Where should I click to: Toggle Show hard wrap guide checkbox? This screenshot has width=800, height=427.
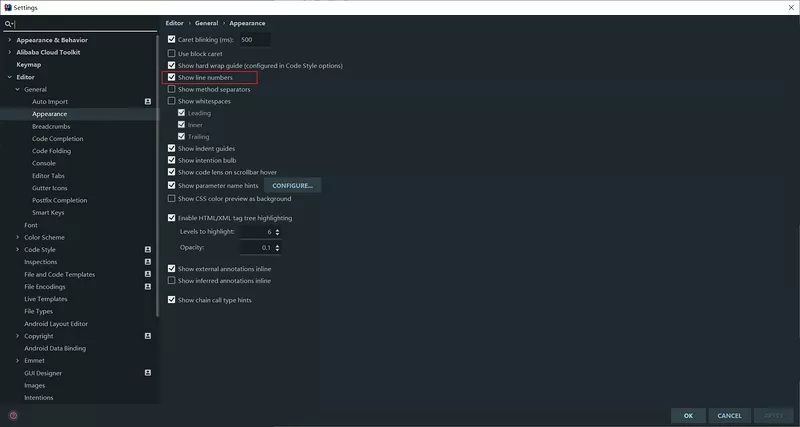coord(171,65)
